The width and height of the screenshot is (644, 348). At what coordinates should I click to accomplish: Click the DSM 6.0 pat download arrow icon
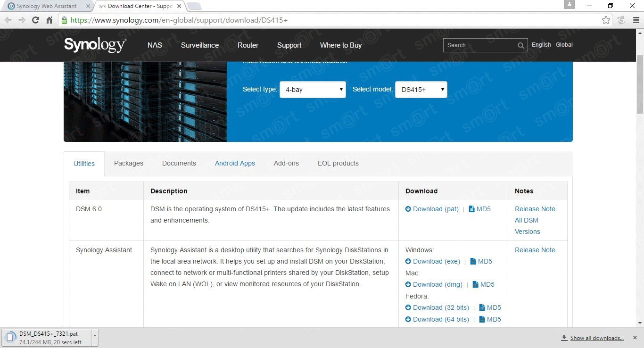408,209
